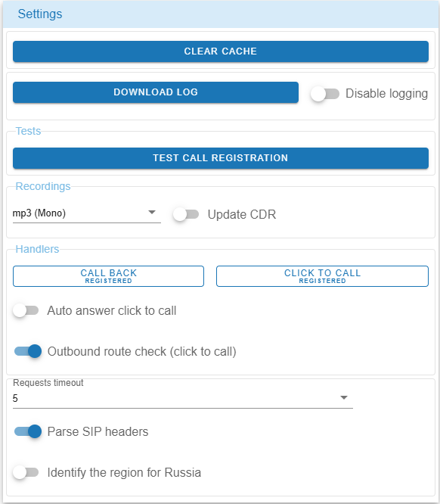
Task: Enable the Update CDR switch
Action: (x=186, y=214)
